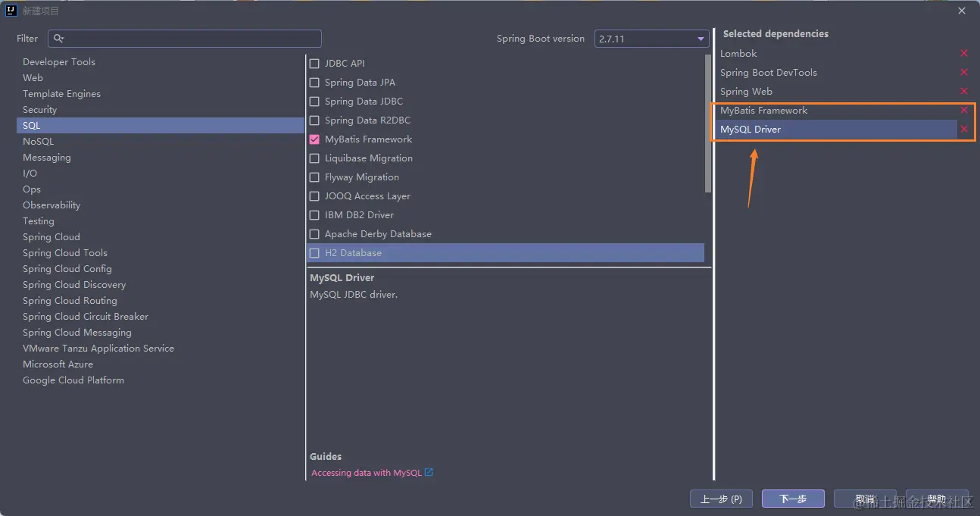Remove MyBatis Framework using its red X
The image size is (980, 516).
[x=964, y=110]
